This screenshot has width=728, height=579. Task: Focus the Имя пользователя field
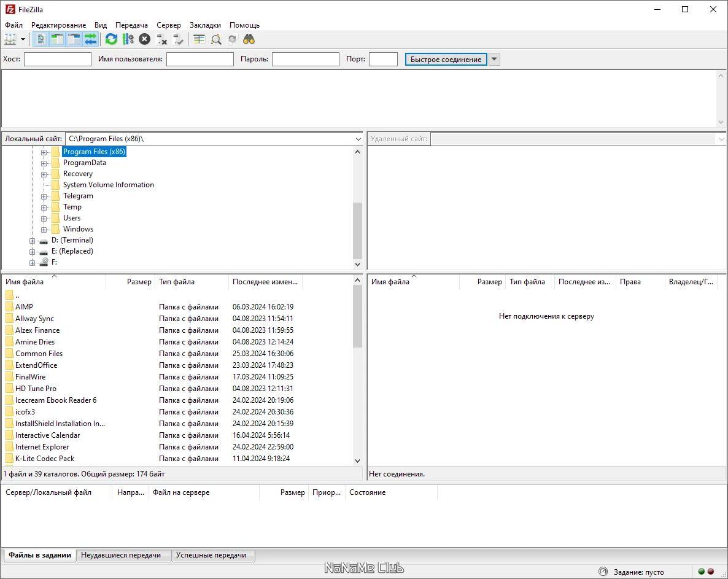pos(200,59)
